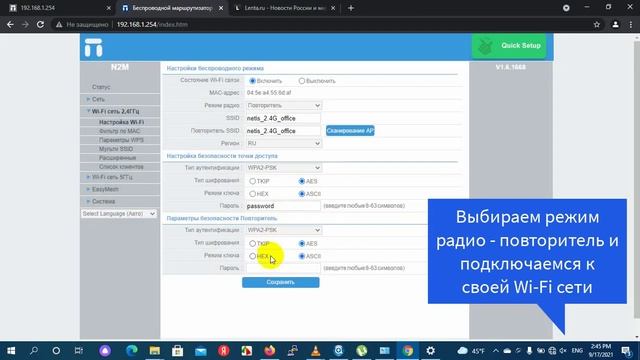Viewport: 640px width, 360px height.
Task: Select ASCII key mode for access point
Action: point(302,193)
